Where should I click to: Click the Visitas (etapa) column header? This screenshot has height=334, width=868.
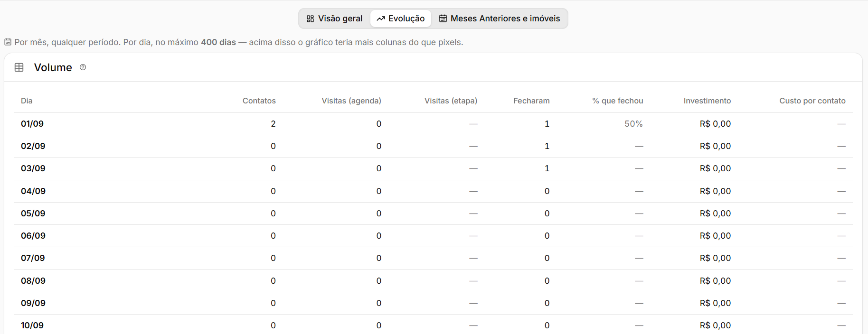click(451, 101)
